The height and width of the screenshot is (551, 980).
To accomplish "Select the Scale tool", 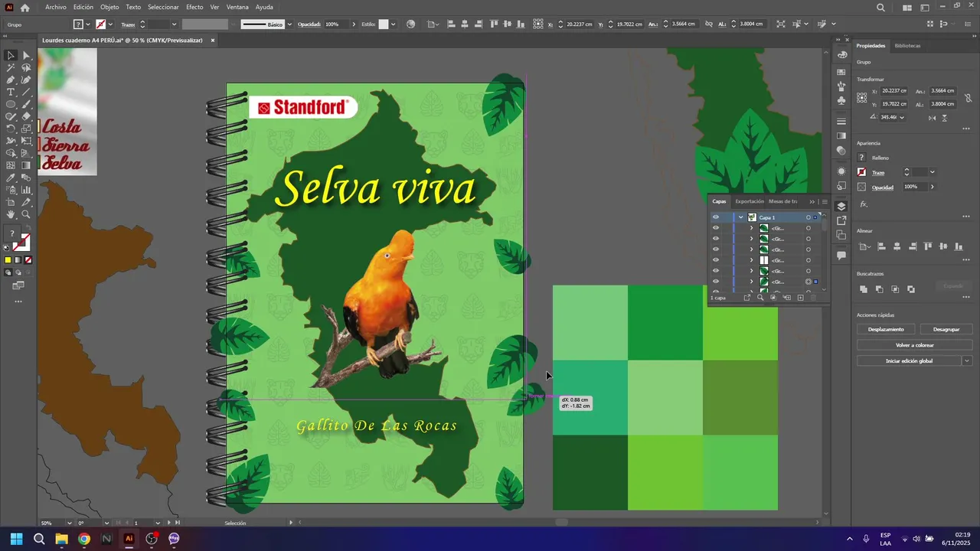I will pyautogui.click(x=26, y=129).
